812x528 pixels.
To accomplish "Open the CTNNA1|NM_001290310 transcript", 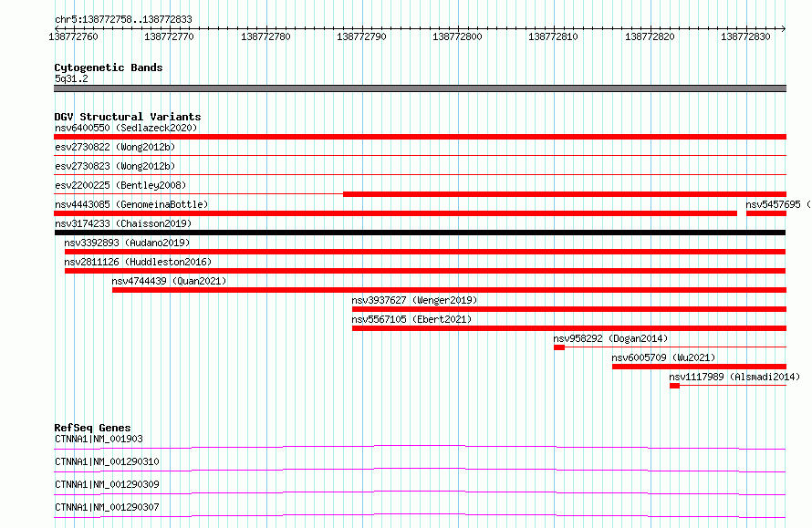I will point(107,461).
